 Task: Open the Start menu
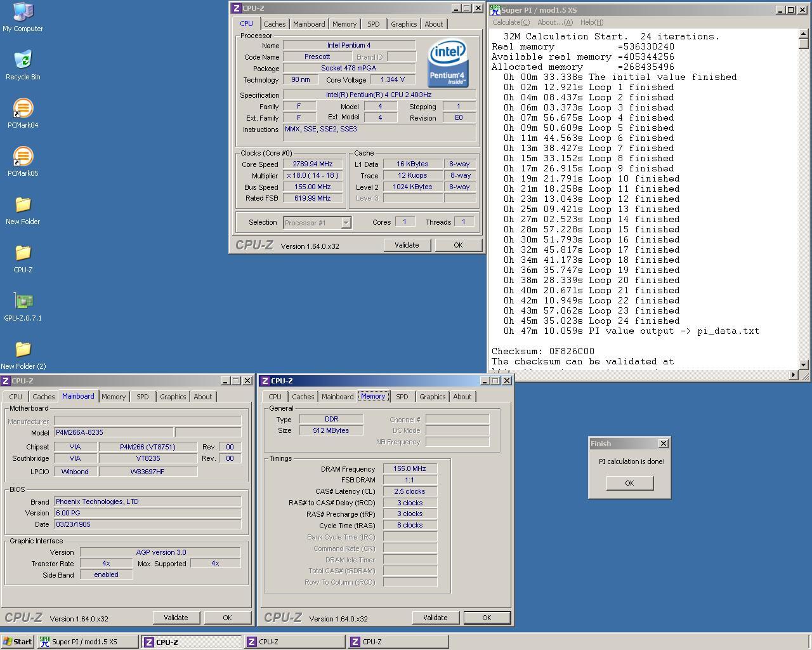pyautogui.click(x=17, y=642)
